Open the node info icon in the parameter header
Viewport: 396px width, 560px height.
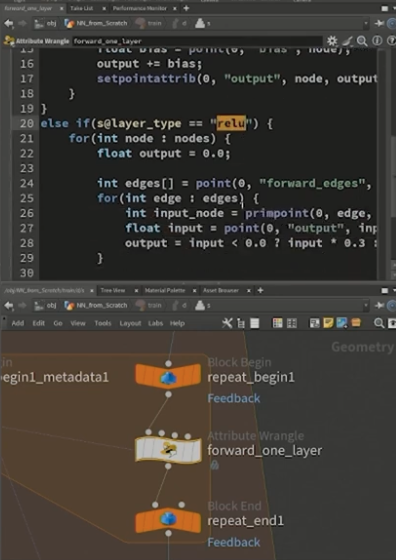coord(377,41)
